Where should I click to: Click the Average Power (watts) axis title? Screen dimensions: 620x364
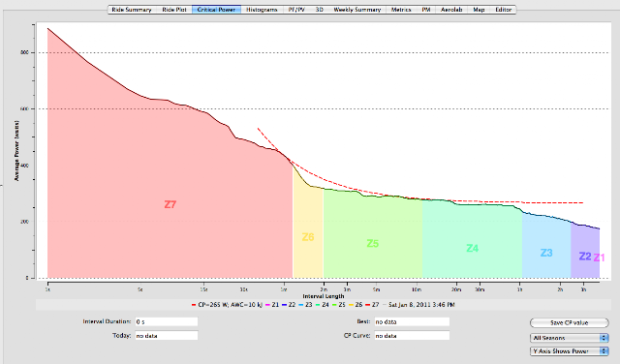pos(16,151)
